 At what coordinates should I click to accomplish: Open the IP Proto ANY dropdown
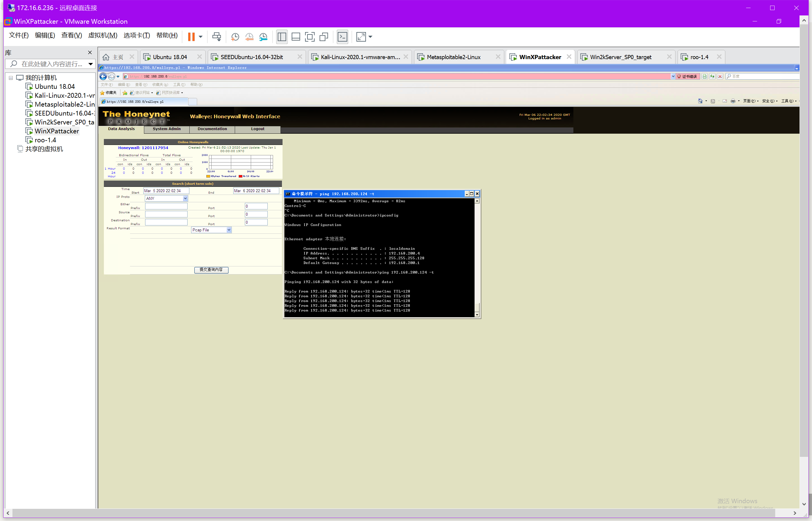coord(166,199)
